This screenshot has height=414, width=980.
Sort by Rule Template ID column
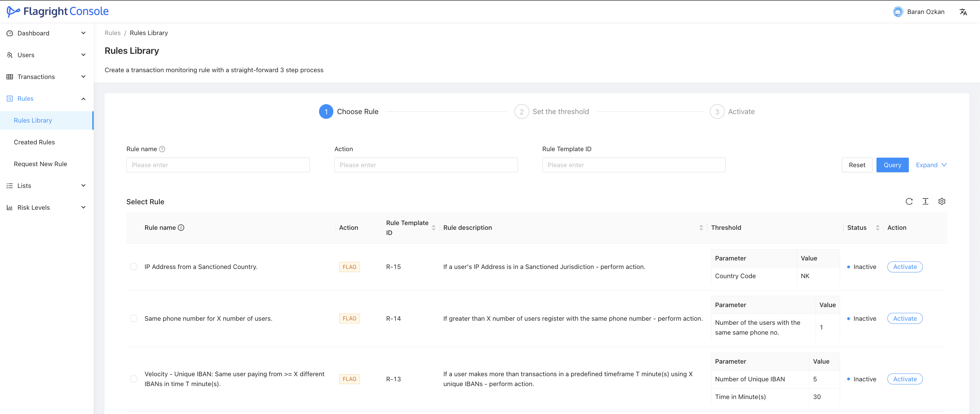(x=433, y=227)
